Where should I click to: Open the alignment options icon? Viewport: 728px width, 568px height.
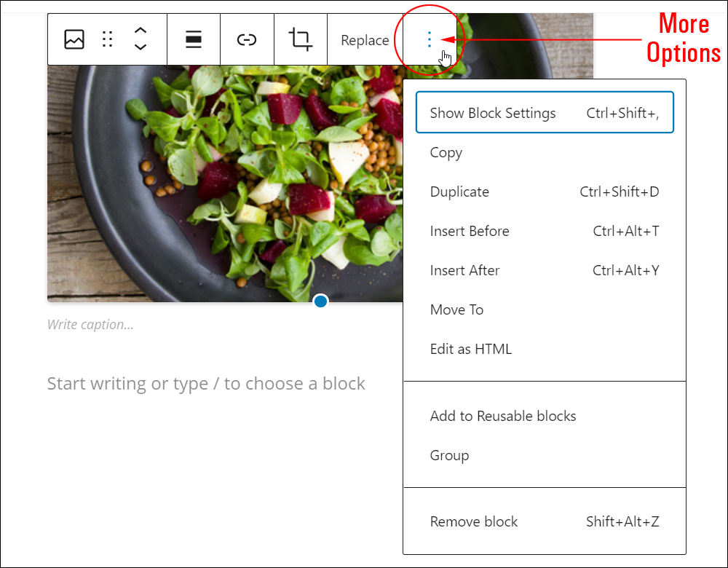[x=193, y=39]
